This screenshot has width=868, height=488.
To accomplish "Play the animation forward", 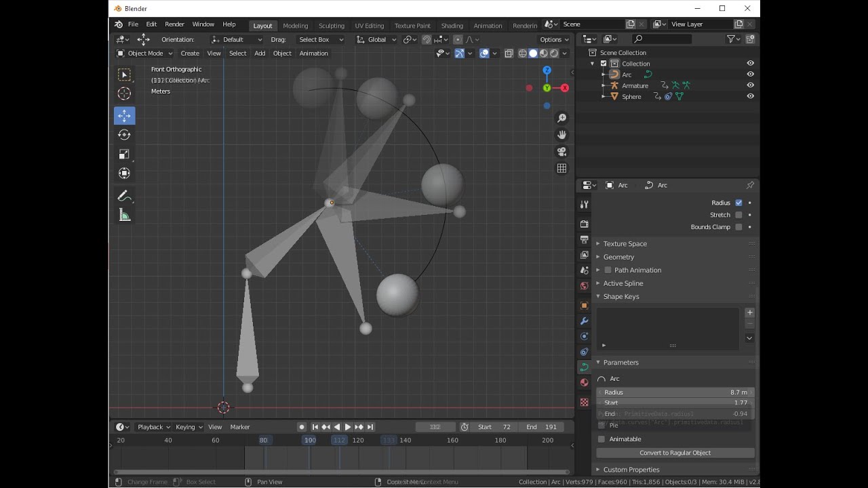I will click(348, 427).
